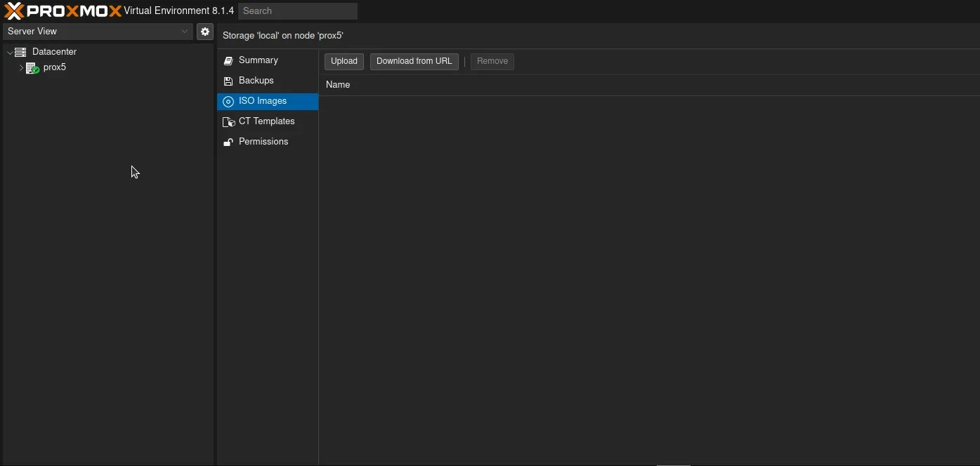Open the Server View dropdown
The width and height of the screenshot is (980, 466).
coord(184,31)
